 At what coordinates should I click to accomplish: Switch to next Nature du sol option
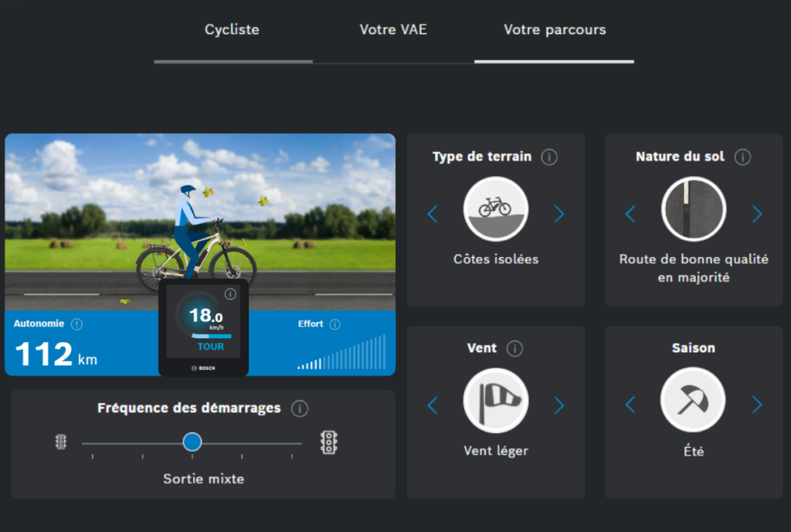tap(757, 214)
